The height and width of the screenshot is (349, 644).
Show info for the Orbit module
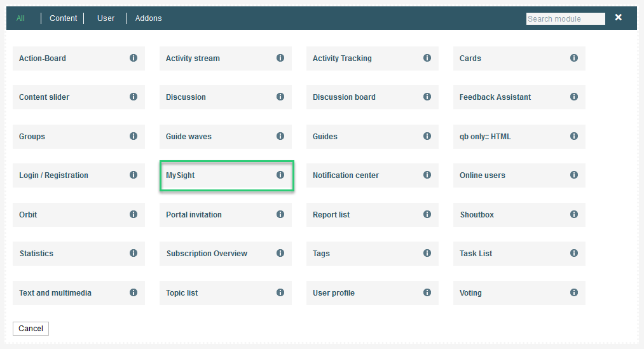pyautogui.click(x=134, y=214)
